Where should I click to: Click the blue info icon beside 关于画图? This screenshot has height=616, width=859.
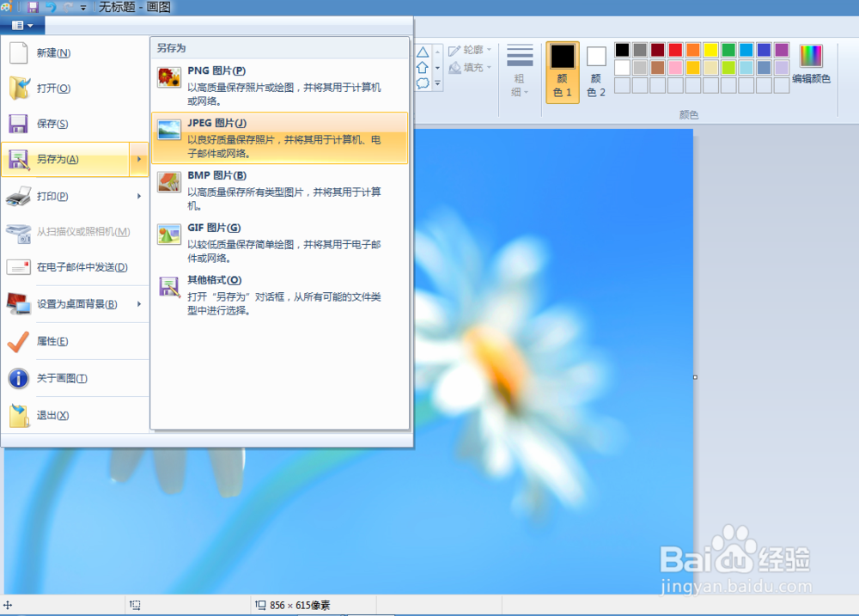pos(19,378)
